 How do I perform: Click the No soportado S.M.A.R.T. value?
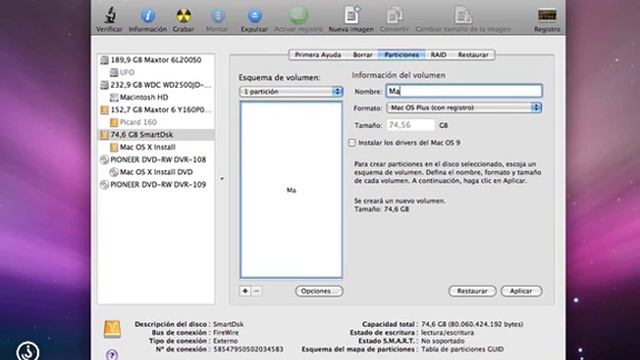[443, 341]
